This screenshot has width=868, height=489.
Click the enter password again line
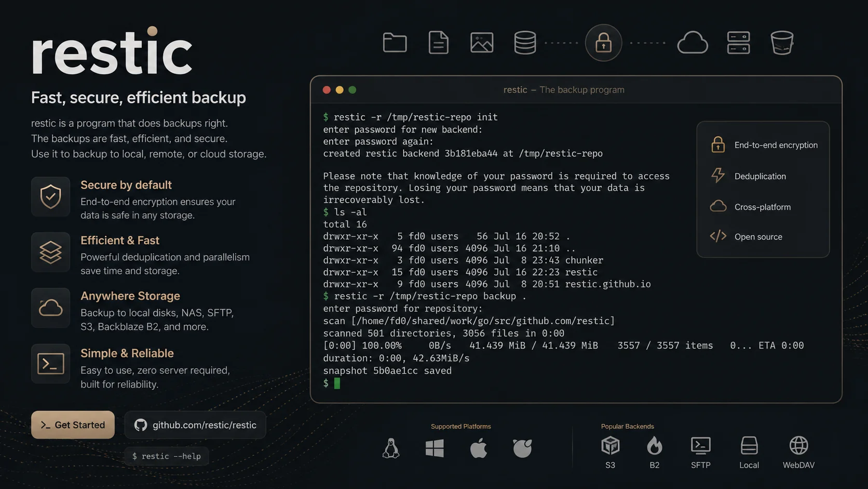[x=378, y=141]
